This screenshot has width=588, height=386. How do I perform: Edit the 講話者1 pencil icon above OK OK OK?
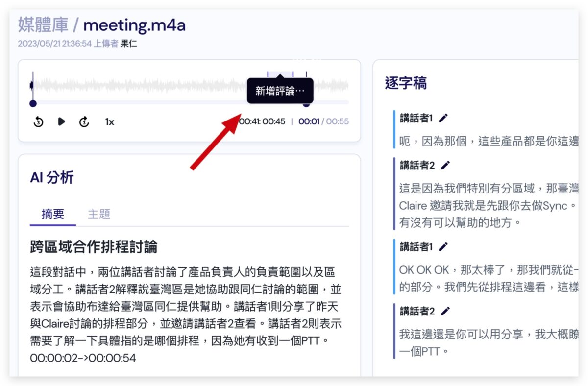coord(443,247)
